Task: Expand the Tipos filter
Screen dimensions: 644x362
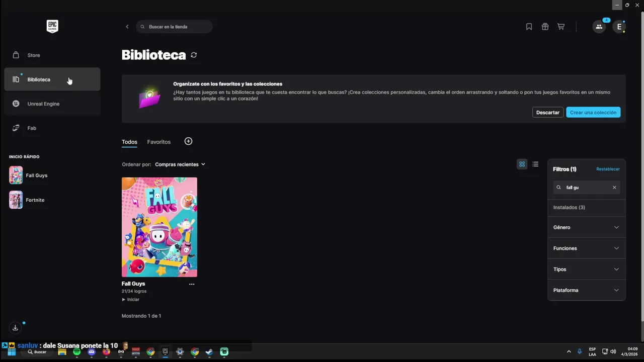Action: (587, 269)
